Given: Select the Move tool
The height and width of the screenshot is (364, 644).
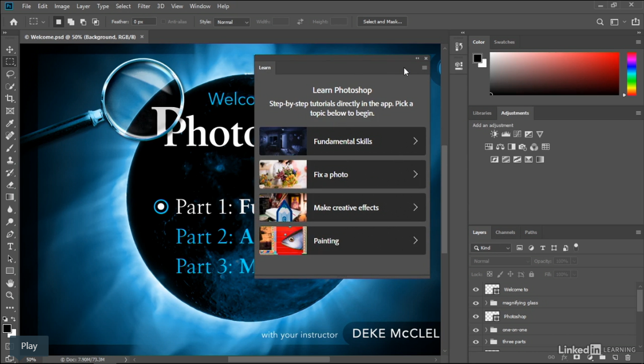Looking at the screenshot, I should point(10,49).
